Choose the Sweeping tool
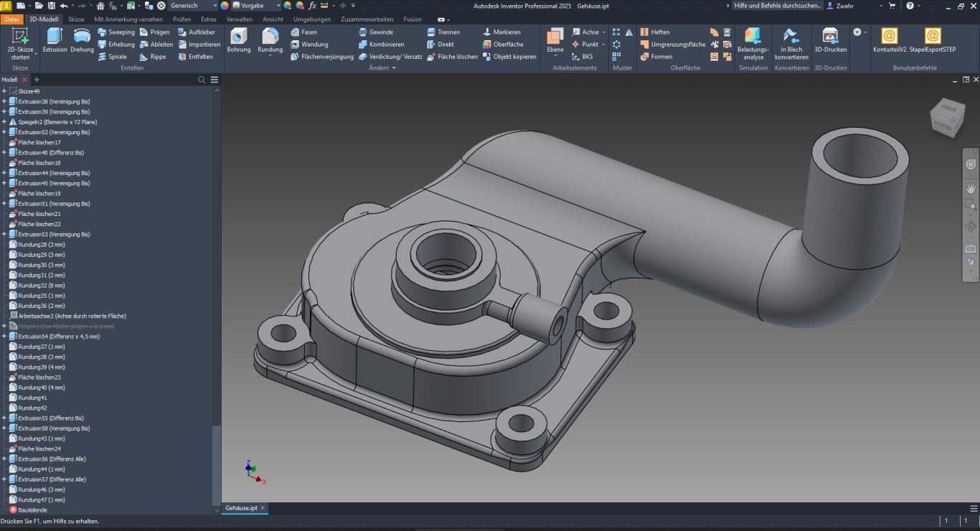 116,32
